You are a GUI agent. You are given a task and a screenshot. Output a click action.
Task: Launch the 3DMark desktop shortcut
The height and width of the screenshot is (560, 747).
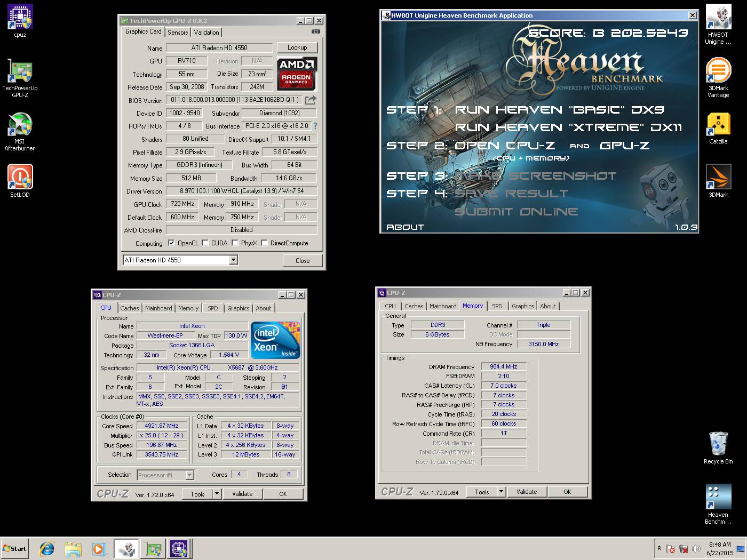pyautogui.click(x=718, y=180)
